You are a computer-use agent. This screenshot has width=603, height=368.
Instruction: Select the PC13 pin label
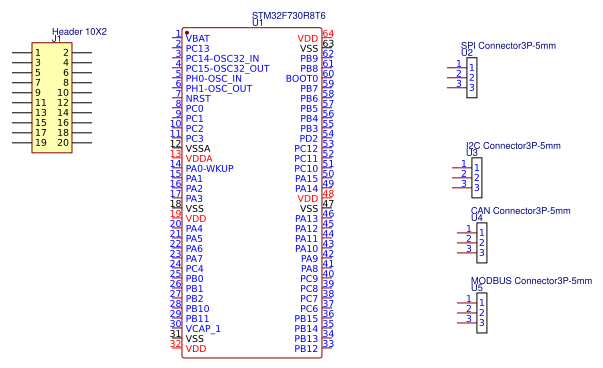click(x=197, y=48)
